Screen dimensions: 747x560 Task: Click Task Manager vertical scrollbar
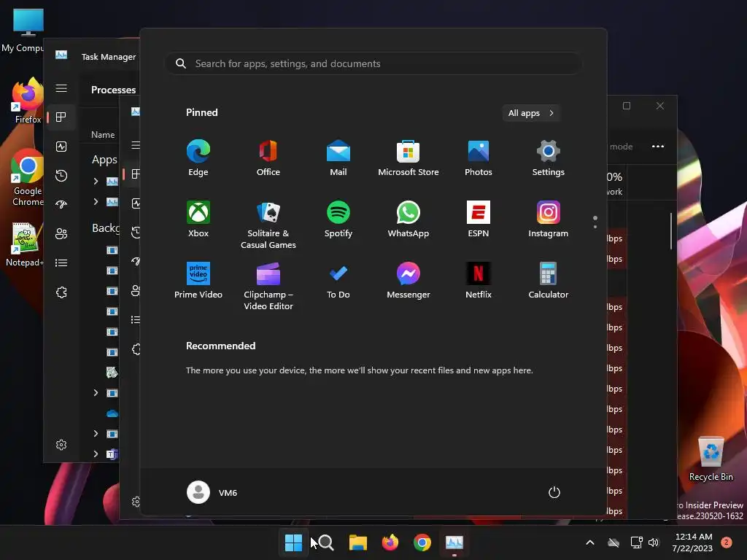click(x=671, y=231)
